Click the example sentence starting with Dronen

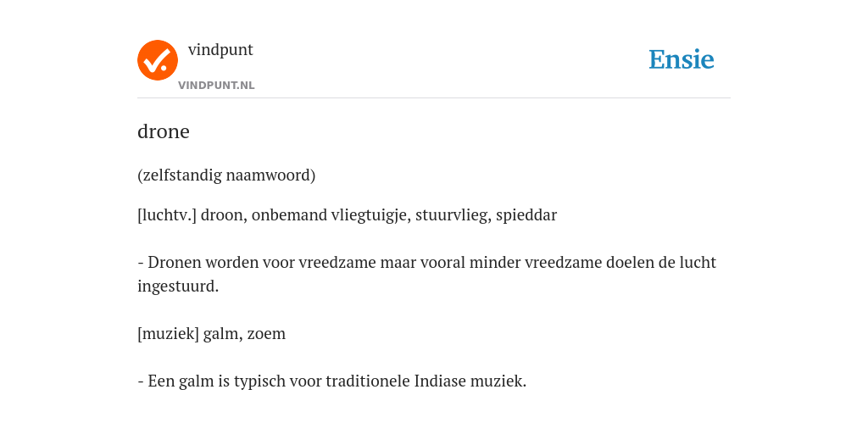(x=427, y=274)
